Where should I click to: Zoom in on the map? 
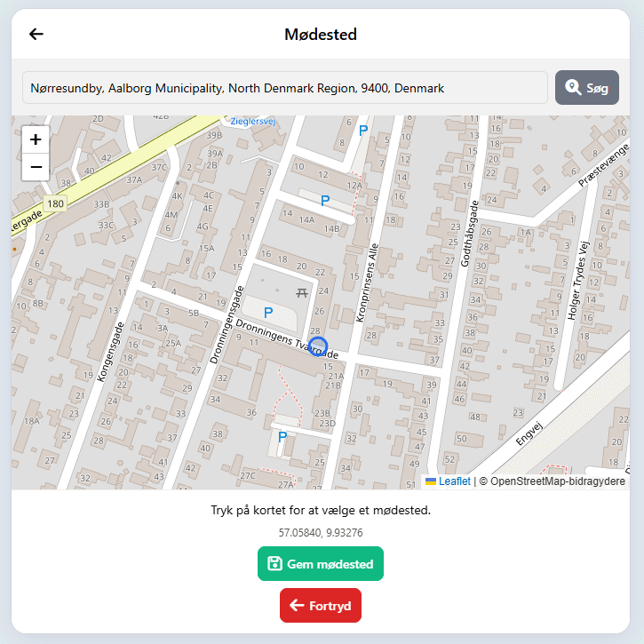coord(36,139)
